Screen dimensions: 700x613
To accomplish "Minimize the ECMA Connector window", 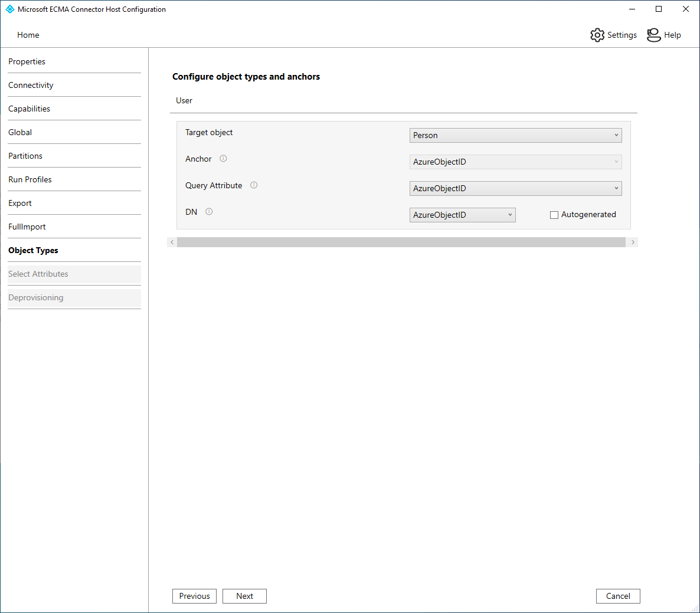I will coord(632,9).
